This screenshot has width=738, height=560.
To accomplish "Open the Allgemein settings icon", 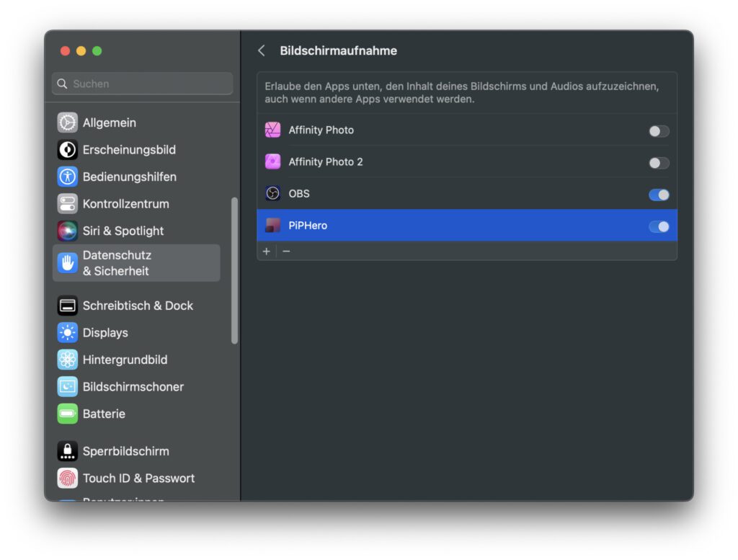I will pyautogui.click(x=67, y=123).
